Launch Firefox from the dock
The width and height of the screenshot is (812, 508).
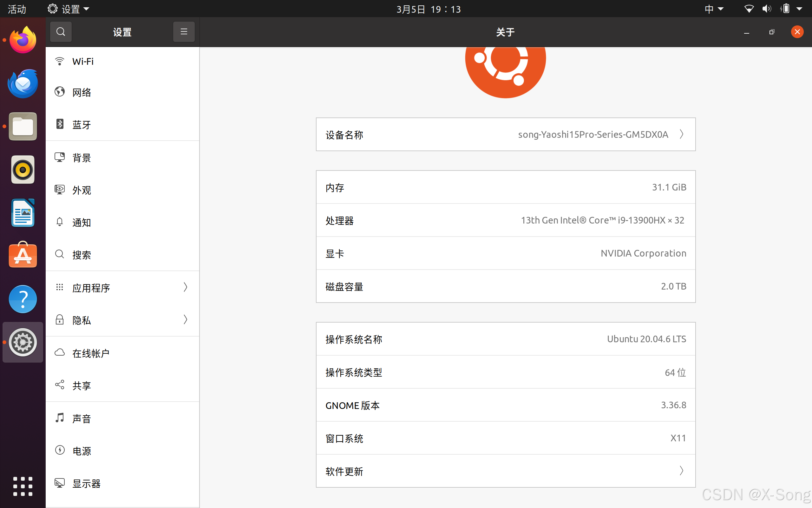(23, 40)
